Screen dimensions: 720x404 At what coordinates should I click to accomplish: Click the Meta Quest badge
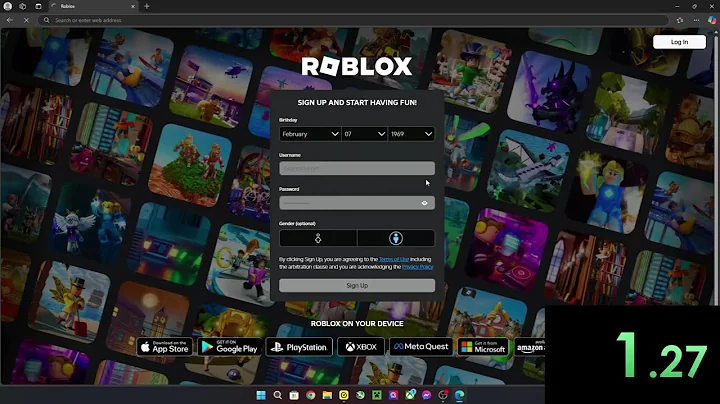point(421,347)
